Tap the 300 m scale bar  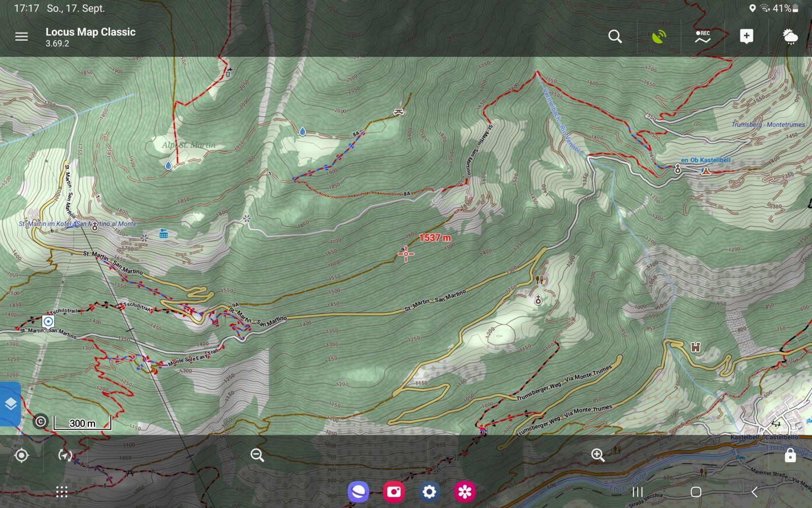82,423
